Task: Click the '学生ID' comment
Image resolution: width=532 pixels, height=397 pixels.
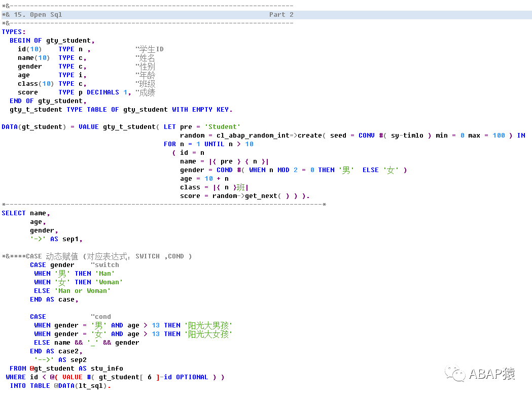Action: point(150,49)
